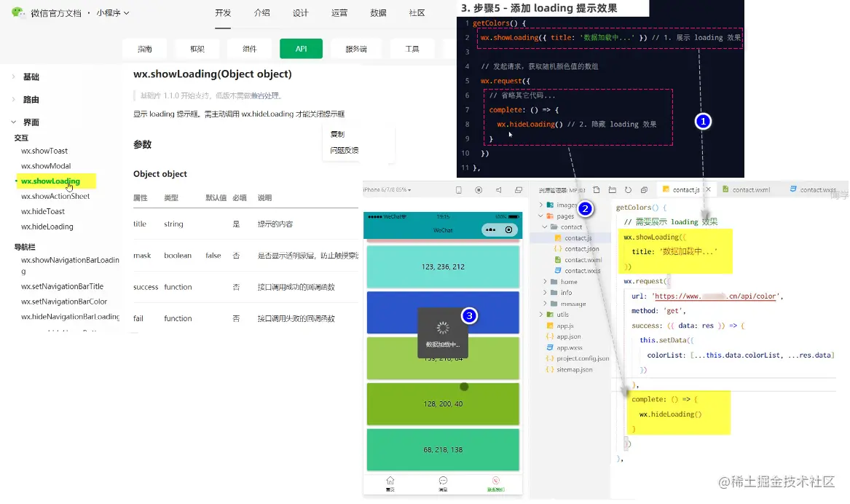The height and width of the screenshot is (504, 850).
Task: Open the 小程序 dropdown in docs header
Action: point(113,13)
